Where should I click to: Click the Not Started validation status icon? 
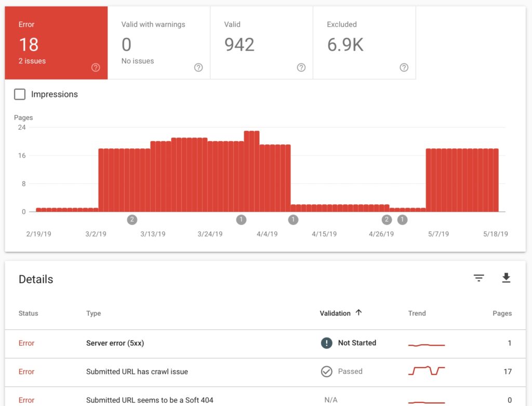327,343
